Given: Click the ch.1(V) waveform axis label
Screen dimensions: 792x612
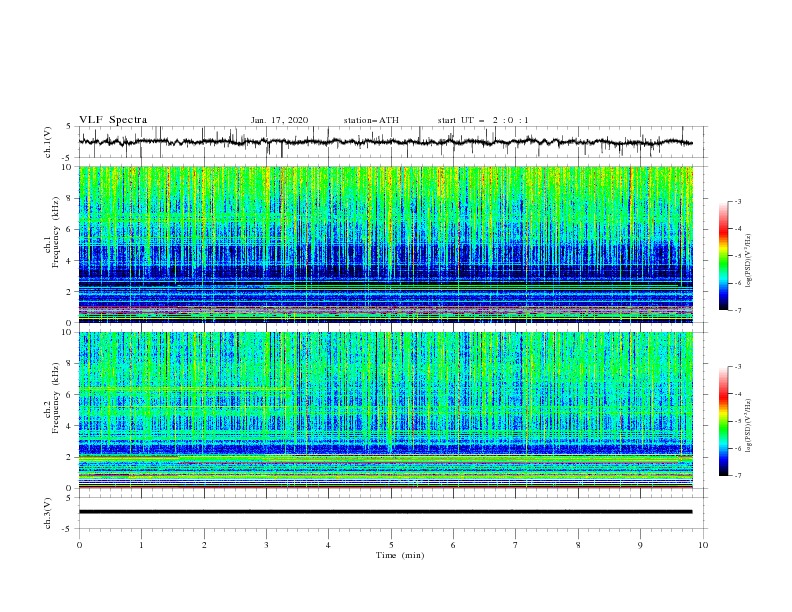Looking at the screenshot, I should pyautogui.click(x=48, y=142).
